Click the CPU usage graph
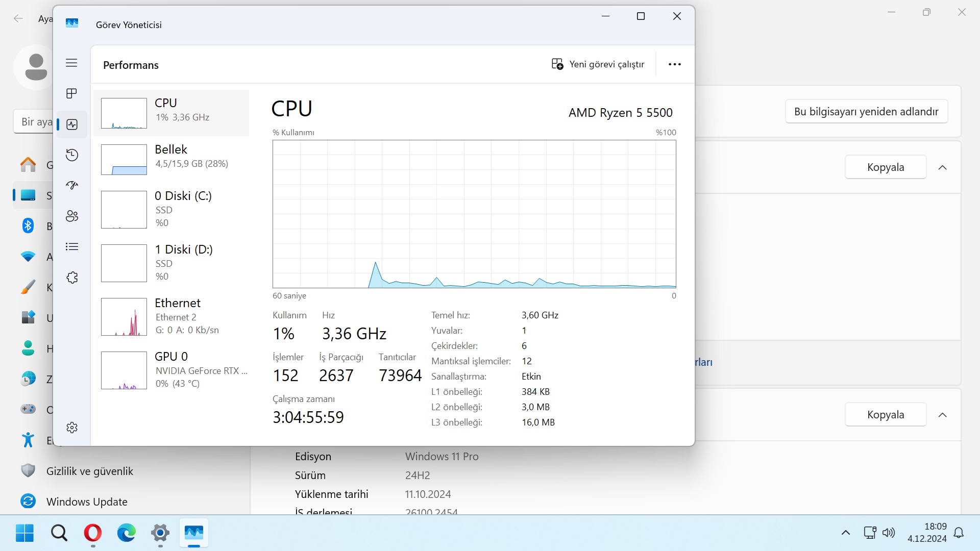 pos(474,214)
